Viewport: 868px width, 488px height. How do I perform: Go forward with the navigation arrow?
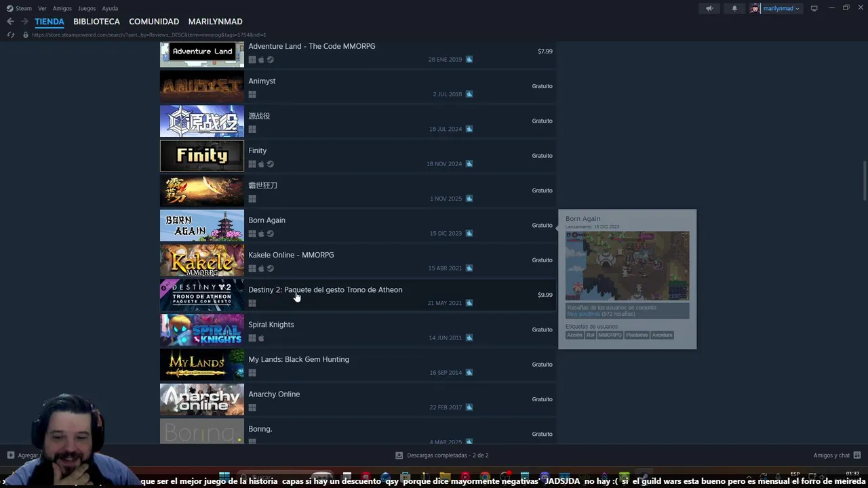(24, 22)
